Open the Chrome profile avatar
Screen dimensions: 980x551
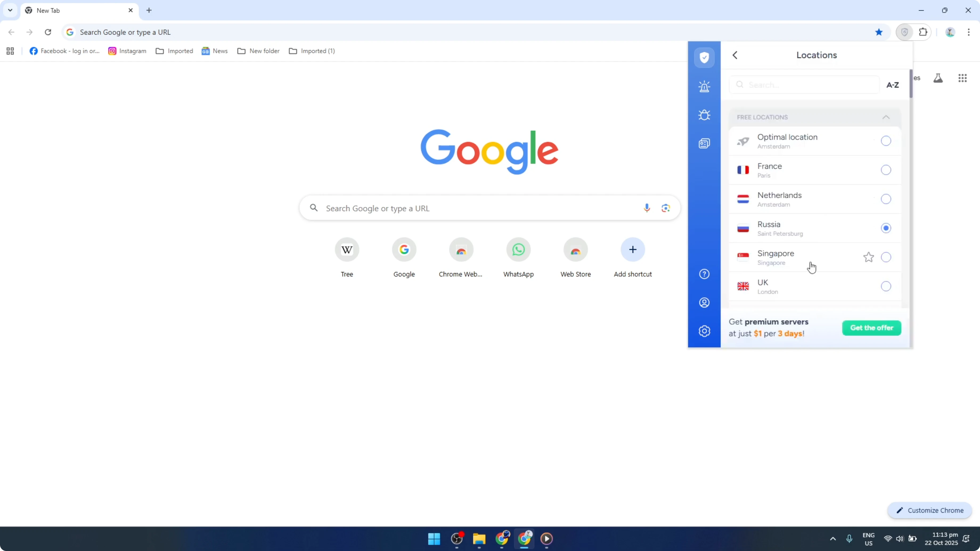coord(950,32)
